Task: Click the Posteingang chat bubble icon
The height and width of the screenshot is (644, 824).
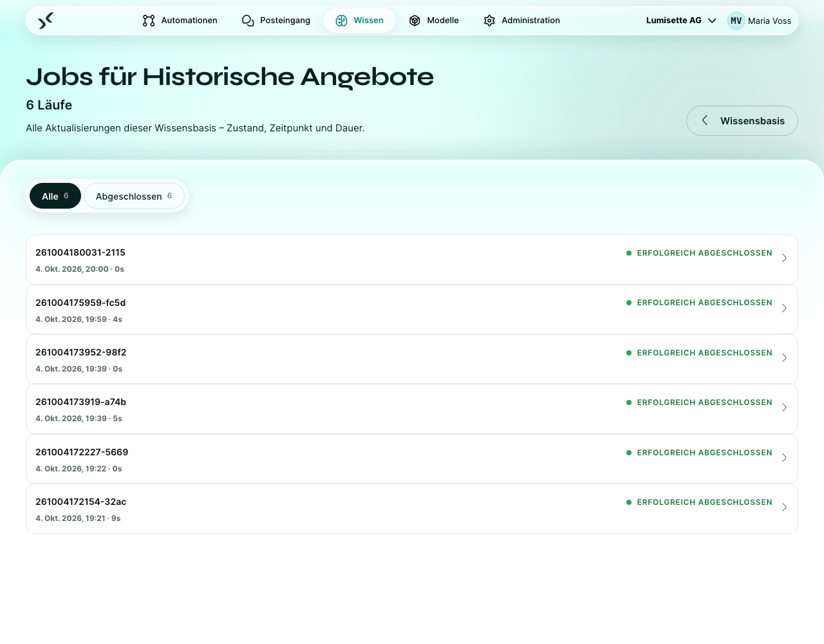Action: click(248, 21)
